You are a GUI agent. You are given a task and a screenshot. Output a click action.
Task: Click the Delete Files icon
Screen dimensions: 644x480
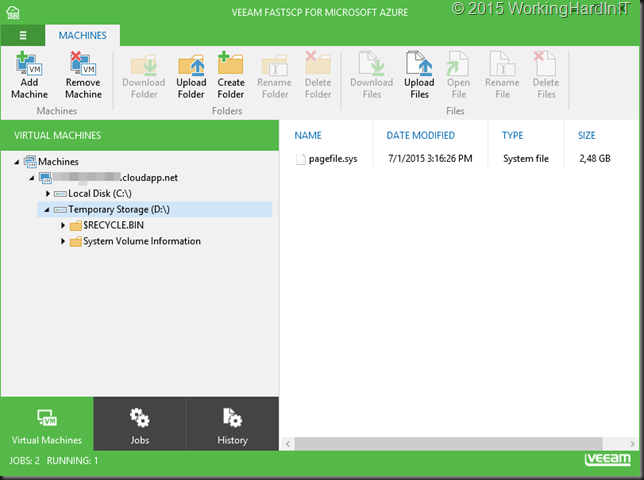pos(545,64)
